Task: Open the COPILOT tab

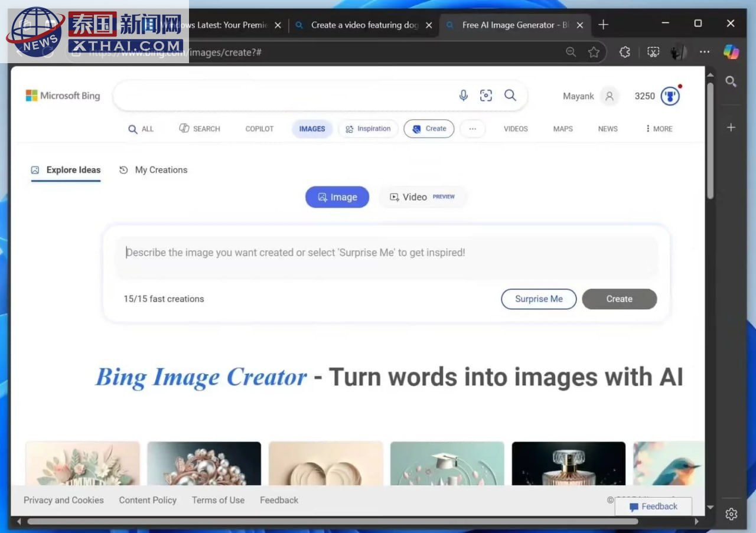Action: [x=259, y=129]
